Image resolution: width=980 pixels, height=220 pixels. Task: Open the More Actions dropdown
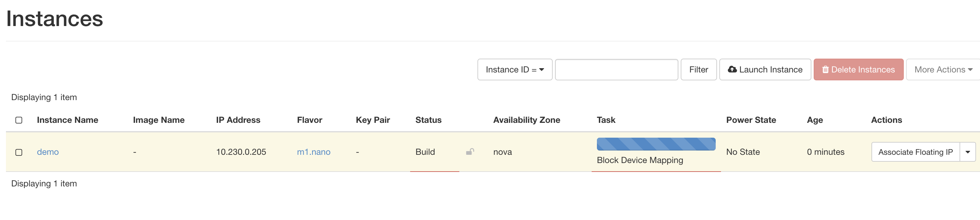tap(942, 69)
